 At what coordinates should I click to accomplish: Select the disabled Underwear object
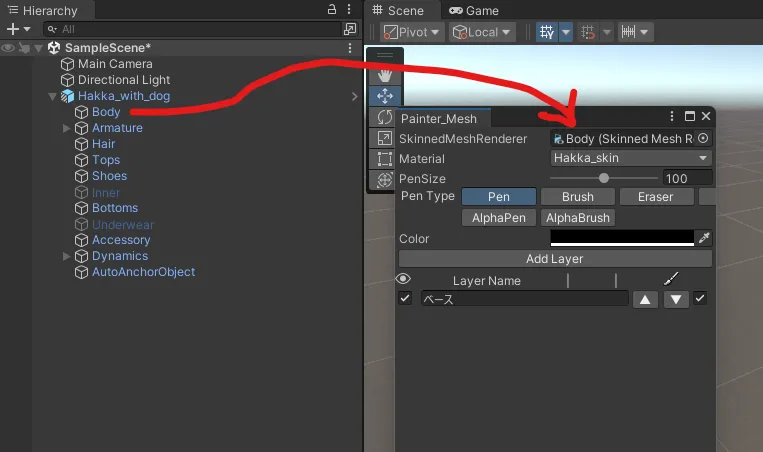coord(123,224)
